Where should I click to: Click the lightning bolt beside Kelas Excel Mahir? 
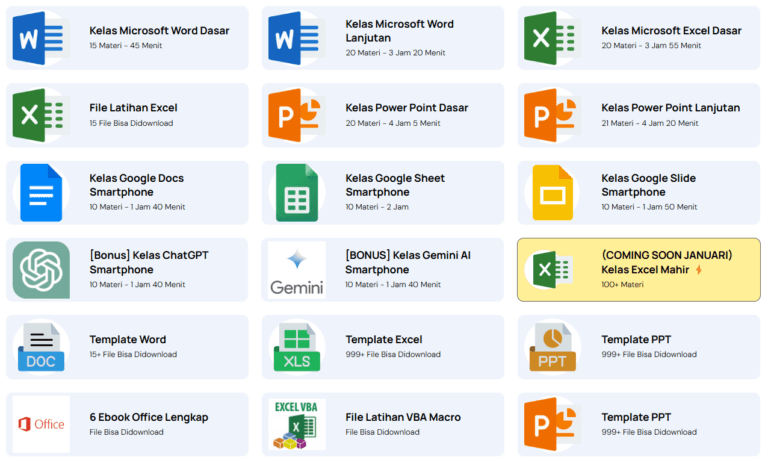[x=699, y=270]
